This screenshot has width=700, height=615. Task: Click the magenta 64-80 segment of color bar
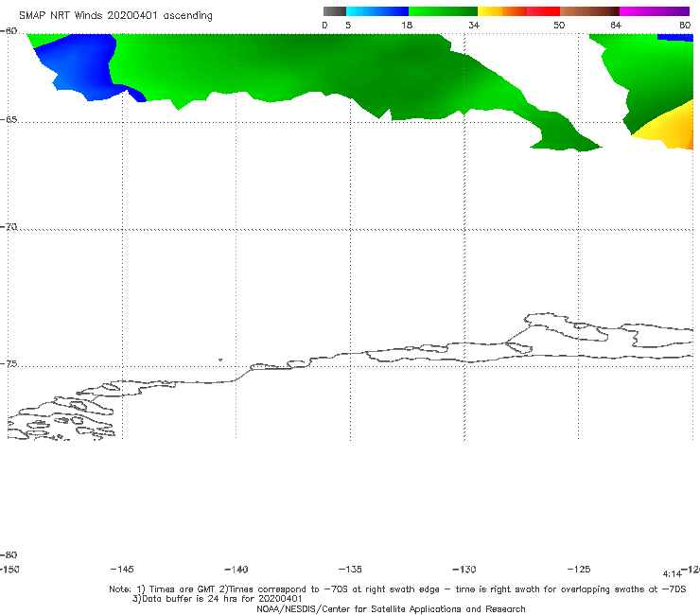(655, 11)
